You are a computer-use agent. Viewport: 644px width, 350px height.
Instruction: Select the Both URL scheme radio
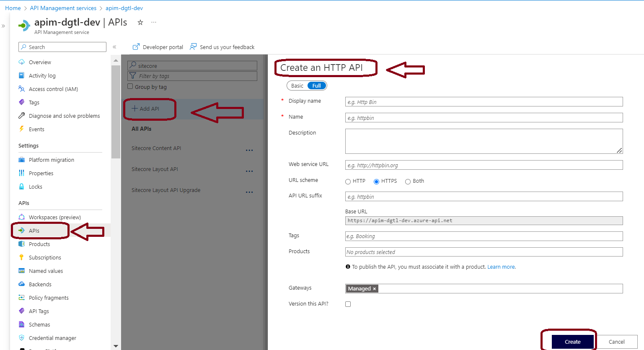[x=408, y=181]
